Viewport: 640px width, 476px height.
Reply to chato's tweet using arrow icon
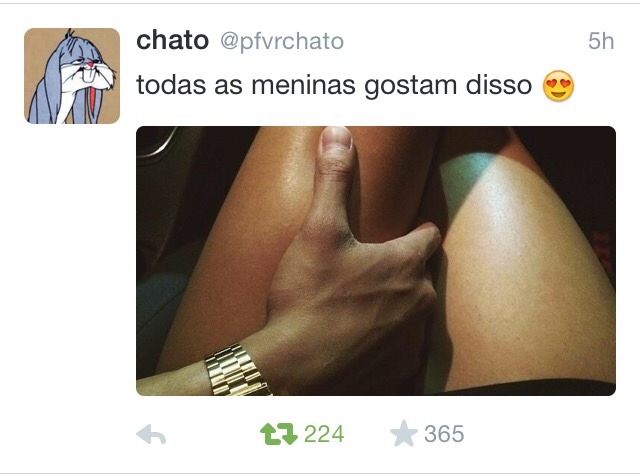point(151,434)
